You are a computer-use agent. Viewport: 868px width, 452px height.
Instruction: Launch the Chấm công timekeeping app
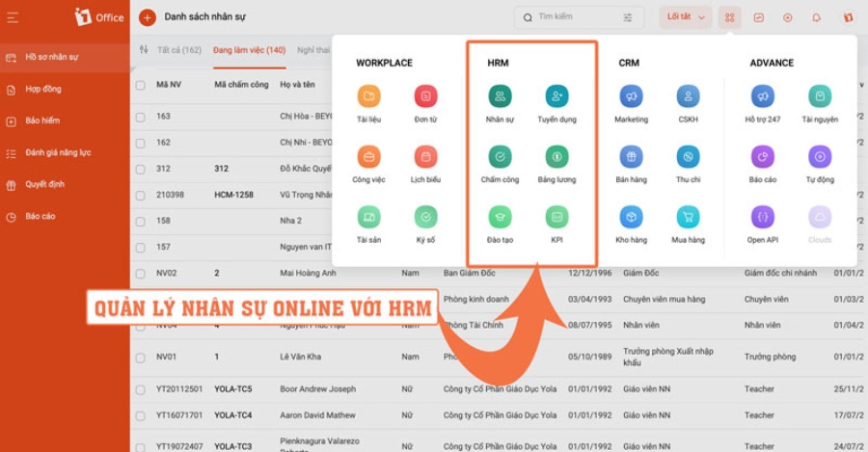[500, 156]
